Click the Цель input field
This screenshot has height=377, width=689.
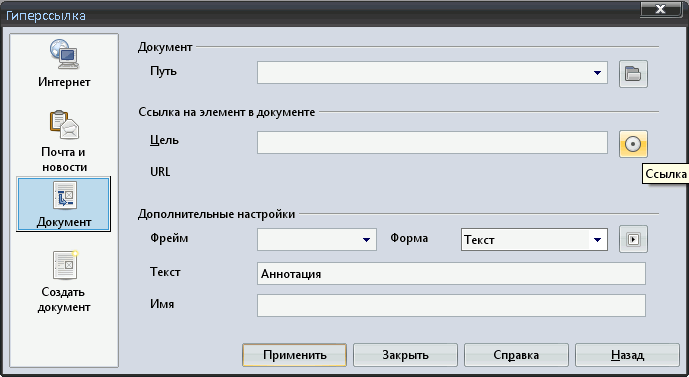coord(432,142)
